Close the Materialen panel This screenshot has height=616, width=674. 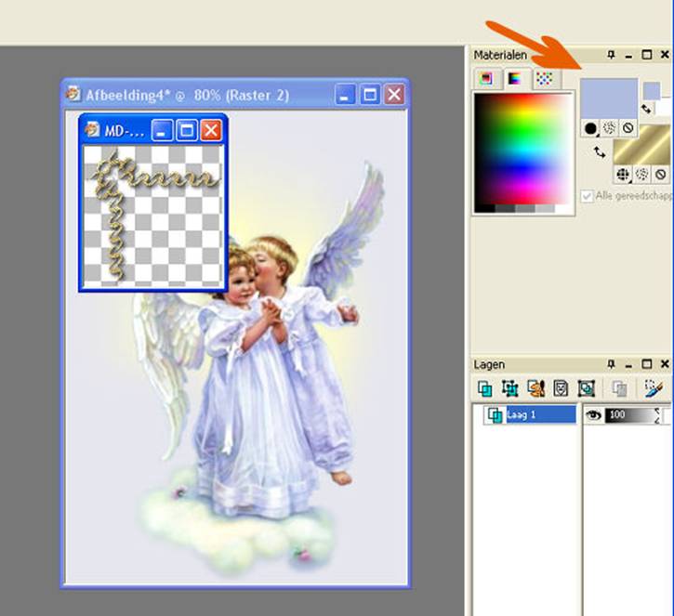[x=665, y=55]
